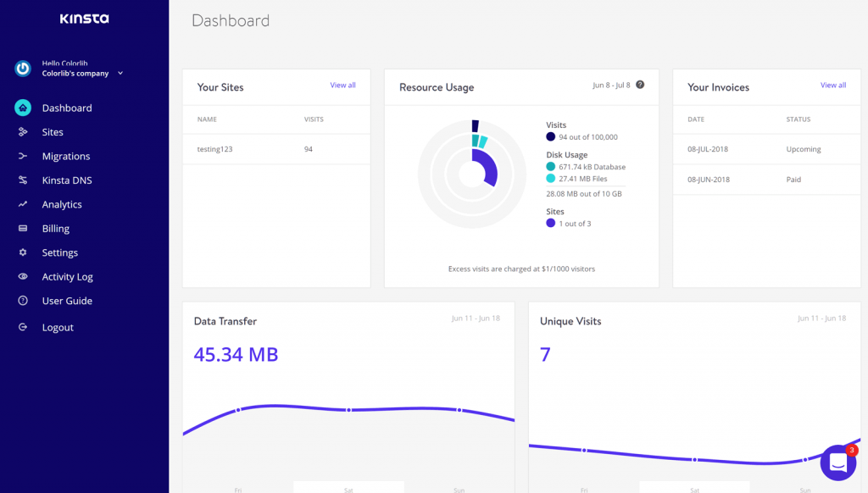Open View all for Your Invoices
The image size is (868, 493).
(833, 86)
